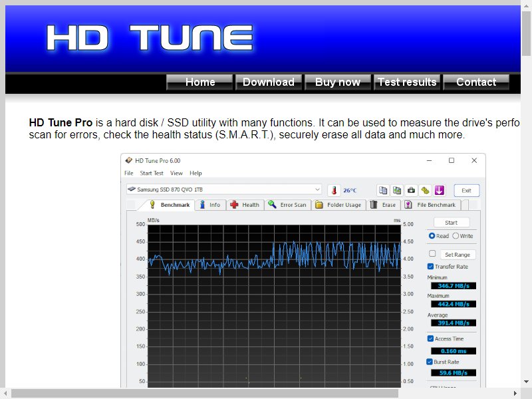Click the magnifier icon on Error Scan tab

tap(272, 204)
